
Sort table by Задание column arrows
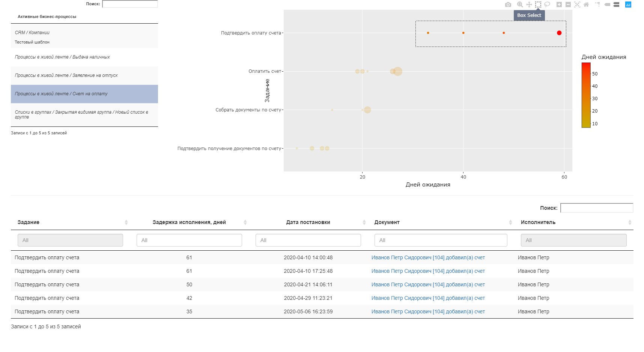[126, 223]
